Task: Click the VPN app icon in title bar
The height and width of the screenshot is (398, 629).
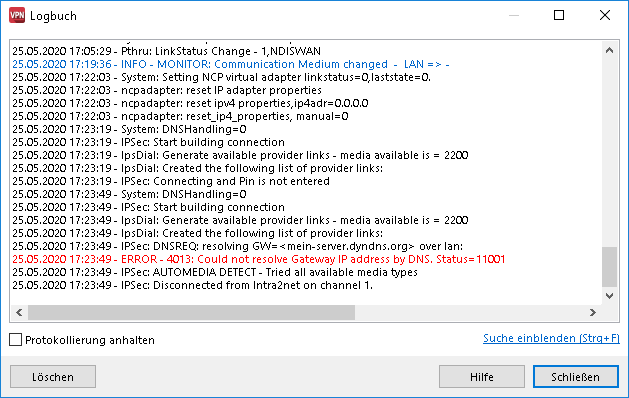Action: [17, 16]
